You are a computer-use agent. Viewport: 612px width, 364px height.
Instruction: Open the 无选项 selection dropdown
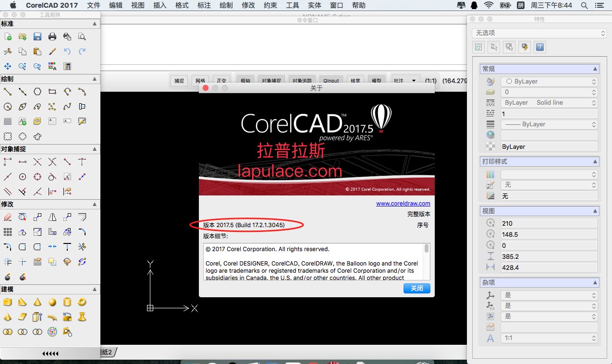[539, 33]
